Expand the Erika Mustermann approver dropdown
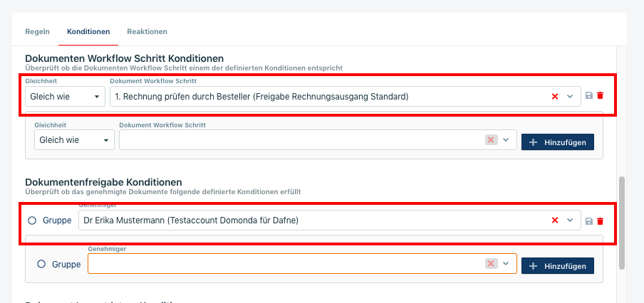Image resolution: width=644 pixels, height=303 pixels. tap(570, 220)
